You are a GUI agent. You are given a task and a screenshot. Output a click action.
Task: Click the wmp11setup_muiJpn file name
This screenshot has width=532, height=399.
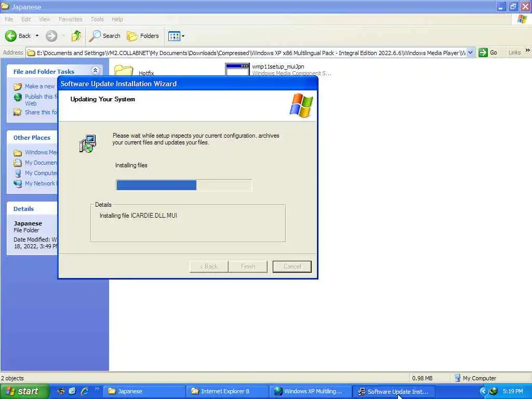click(278, 66)
